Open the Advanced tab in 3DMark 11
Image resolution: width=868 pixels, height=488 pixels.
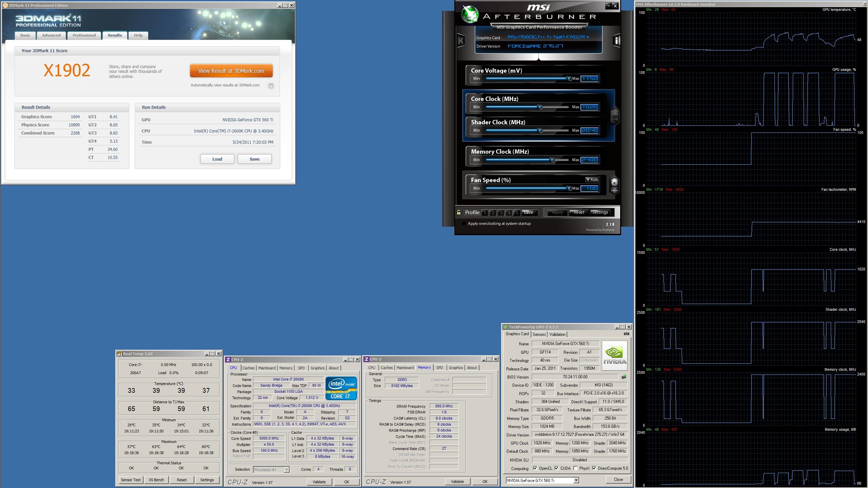point(51,35)
